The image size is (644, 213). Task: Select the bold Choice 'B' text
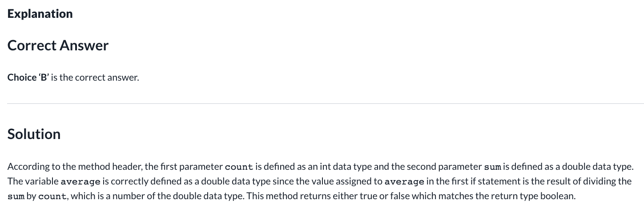[28, 78]
